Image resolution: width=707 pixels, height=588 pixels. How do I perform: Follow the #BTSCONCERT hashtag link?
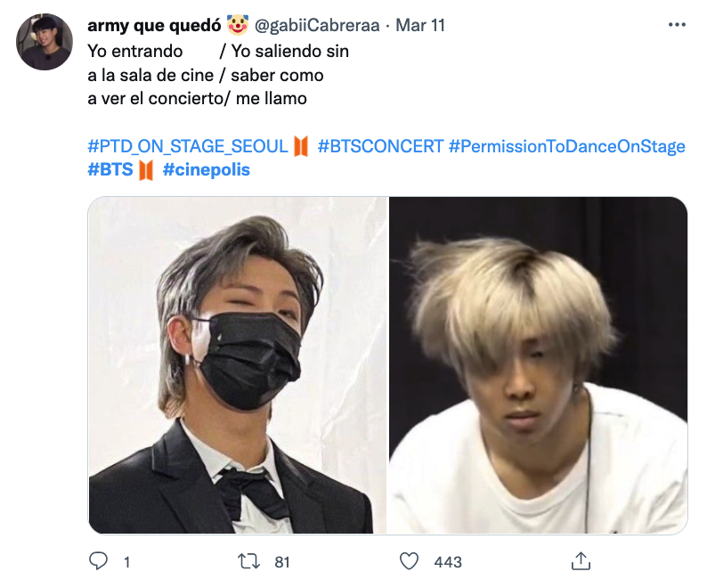[379, 146]
